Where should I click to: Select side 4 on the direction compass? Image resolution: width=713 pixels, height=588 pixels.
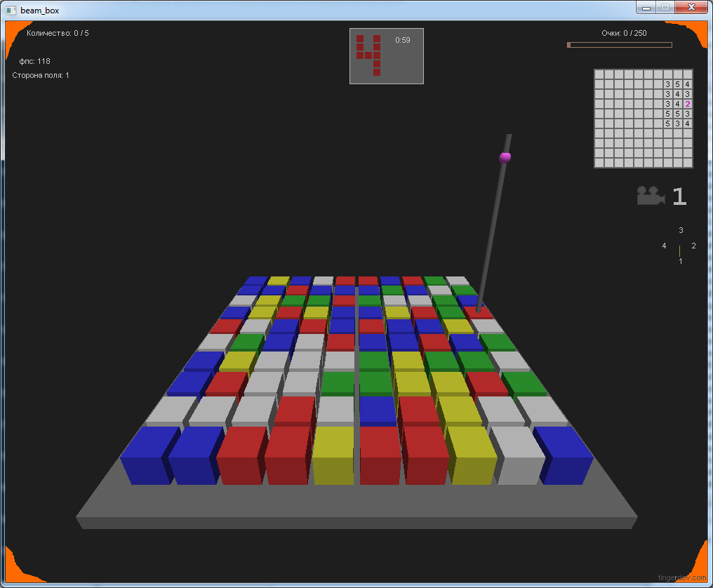(664, 246)
